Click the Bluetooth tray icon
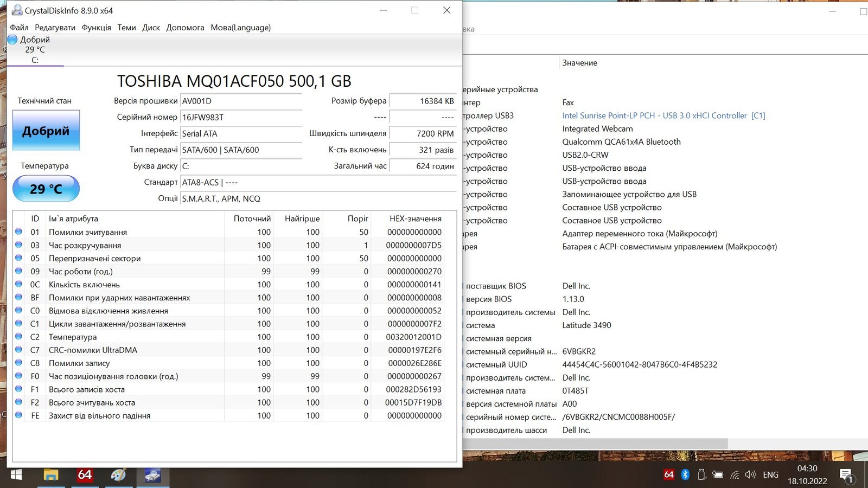This screenshot has width=868, height=488. 685,474
